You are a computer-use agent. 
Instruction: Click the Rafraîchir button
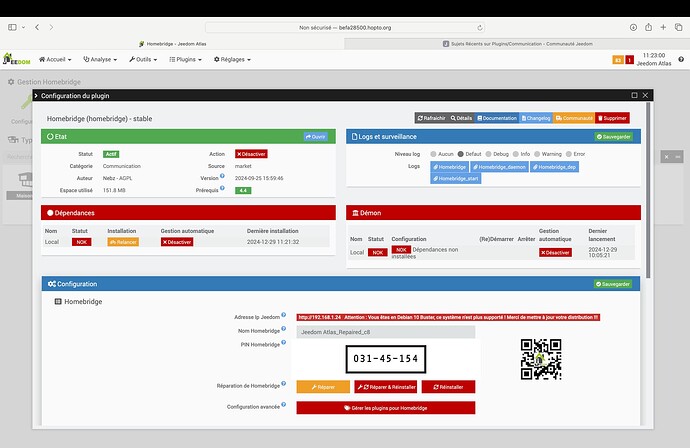pyautogui.click(x=431, y=118)
